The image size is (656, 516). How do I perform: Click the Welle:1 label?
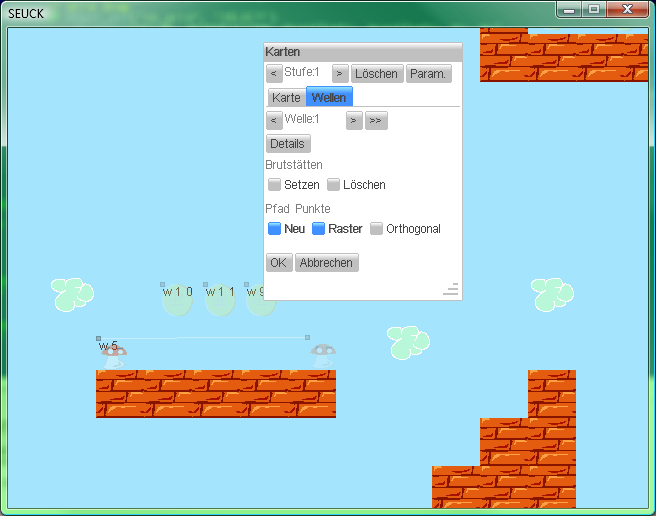pyautogui.click(x=302, y=119)
